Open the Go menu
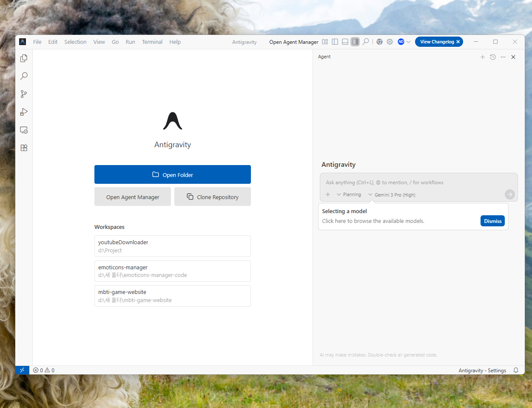 [x=115, y=42]
